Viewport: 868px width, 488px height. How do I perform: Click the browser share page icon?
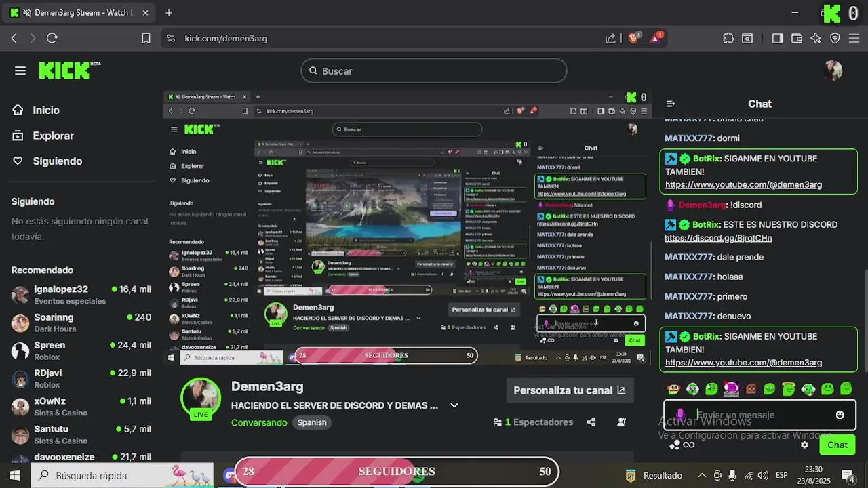pyautogui.click(x=610, y=38)
